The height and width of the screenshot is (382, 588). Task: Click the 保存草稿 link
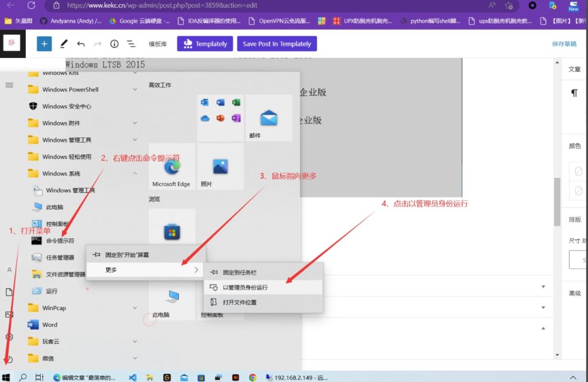564,44
